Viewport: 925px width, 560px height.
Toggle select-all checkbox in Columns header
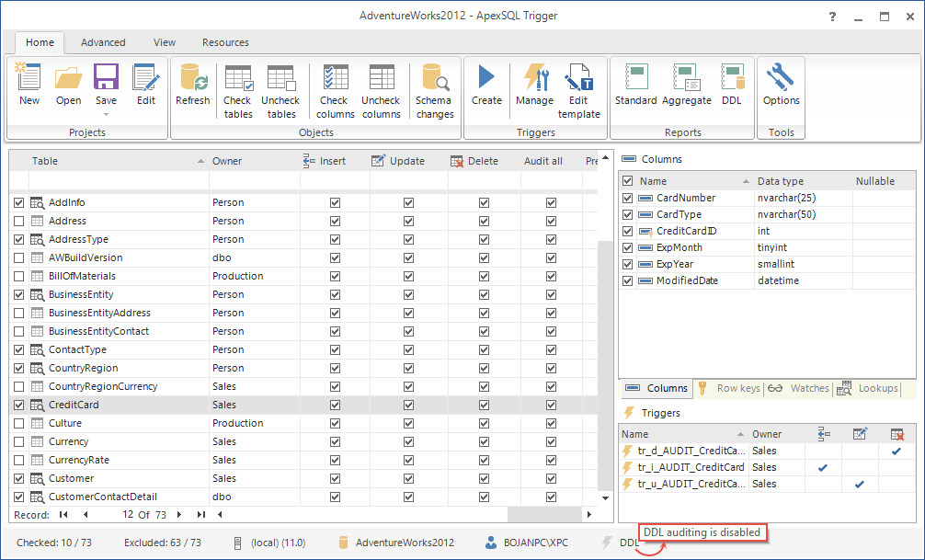pyautogui.click(x=628, y=181)
